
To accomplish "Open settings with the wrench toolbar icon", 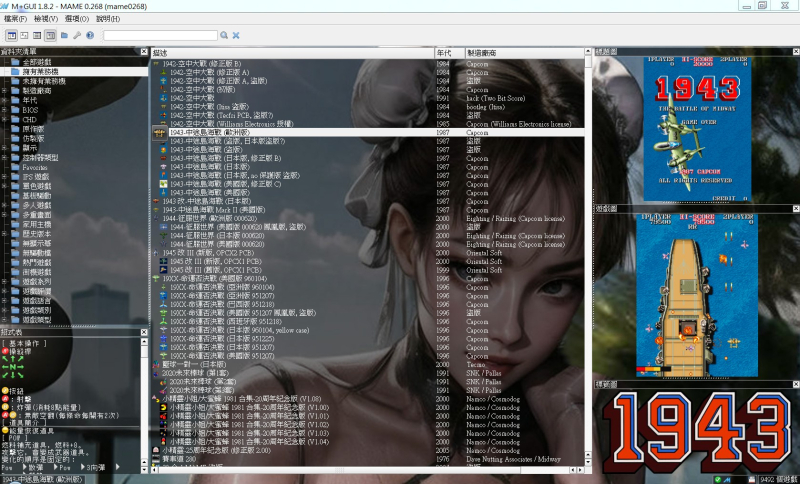I will (x=77, y=35).
